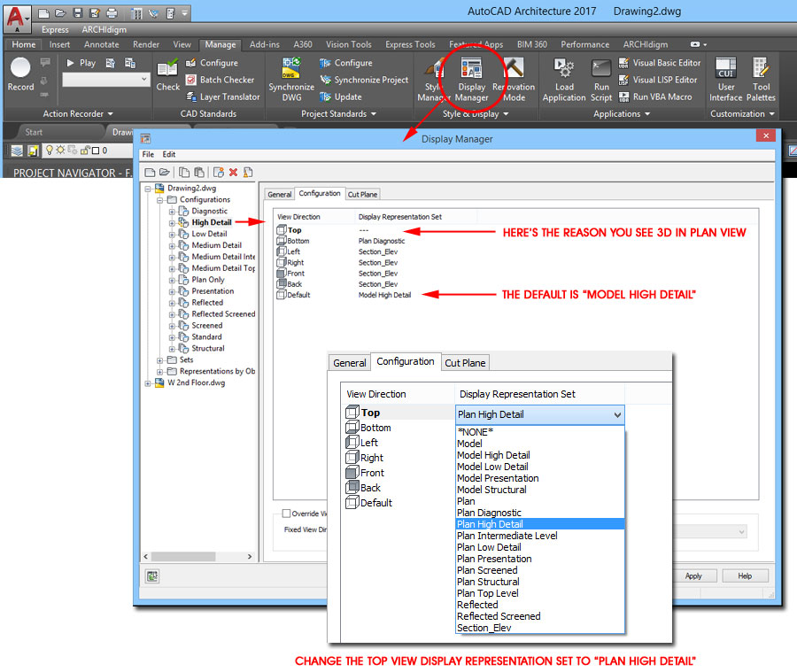This screenshot has height=672, width=797.
Task: Open the CAD Standards Check tool
Action: point(167,74)
